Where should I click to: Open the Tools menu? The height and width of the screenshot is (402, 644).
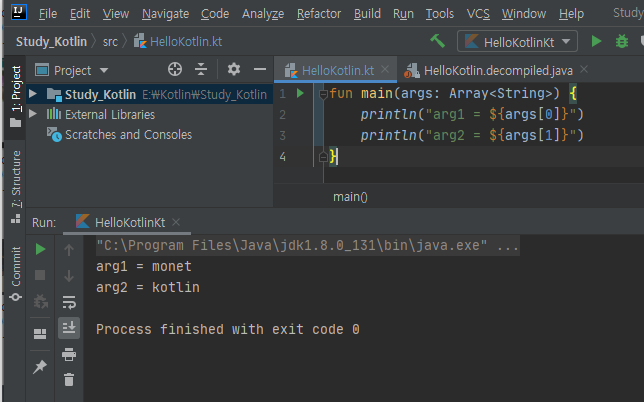pyautogui.click(x=439, y=14)
